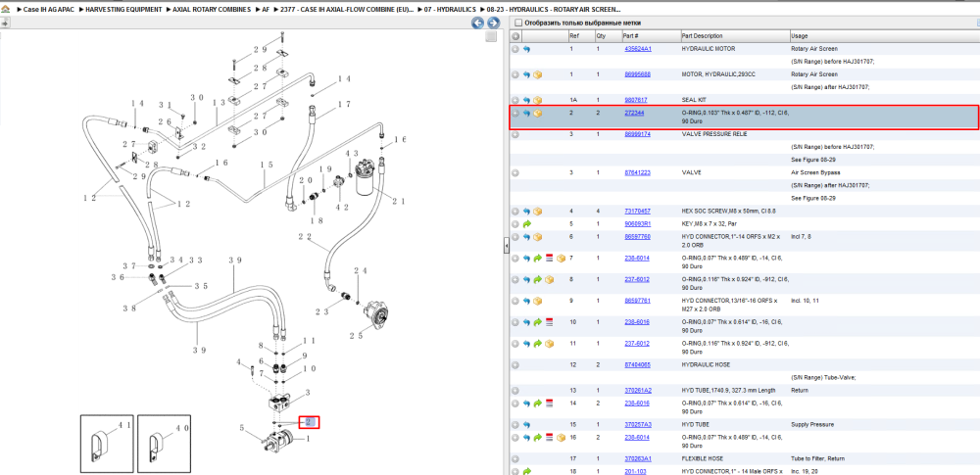Select callout 21 on the diagram
Screen dimensions: 980x475
[399, 201]
